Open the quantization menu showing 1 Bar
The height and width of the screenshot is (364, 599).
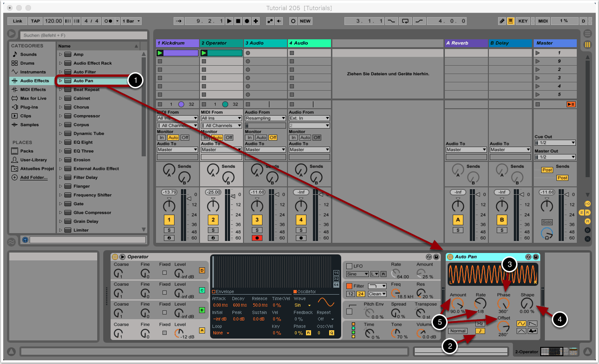pyautogui.click(x=131, y=21)
